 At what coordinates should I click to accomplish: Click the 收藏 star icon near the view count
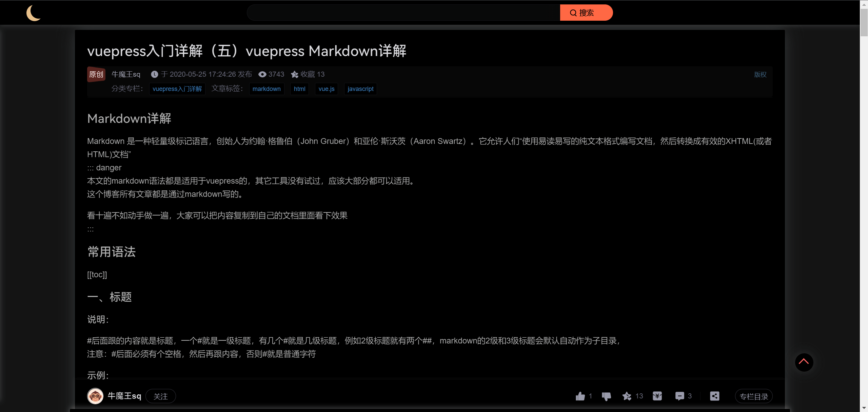pyautogui.click(x=294, y=74)
